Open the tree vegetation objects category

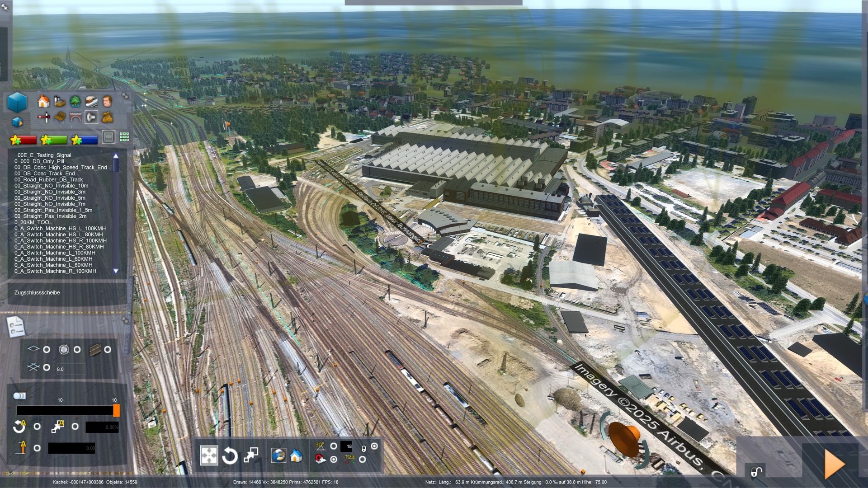[75, 101]
